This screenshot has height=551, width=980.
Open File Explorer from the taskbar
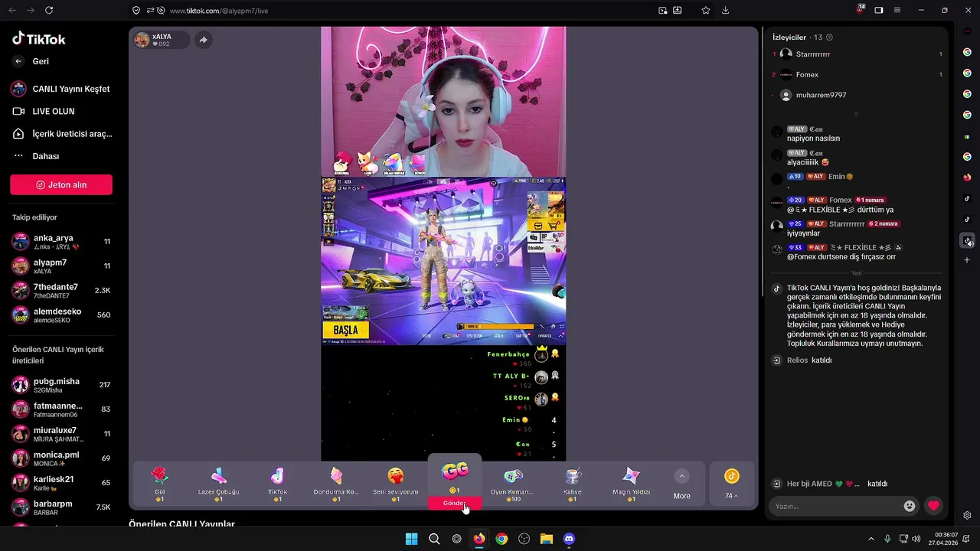click(x=547, y=539)
